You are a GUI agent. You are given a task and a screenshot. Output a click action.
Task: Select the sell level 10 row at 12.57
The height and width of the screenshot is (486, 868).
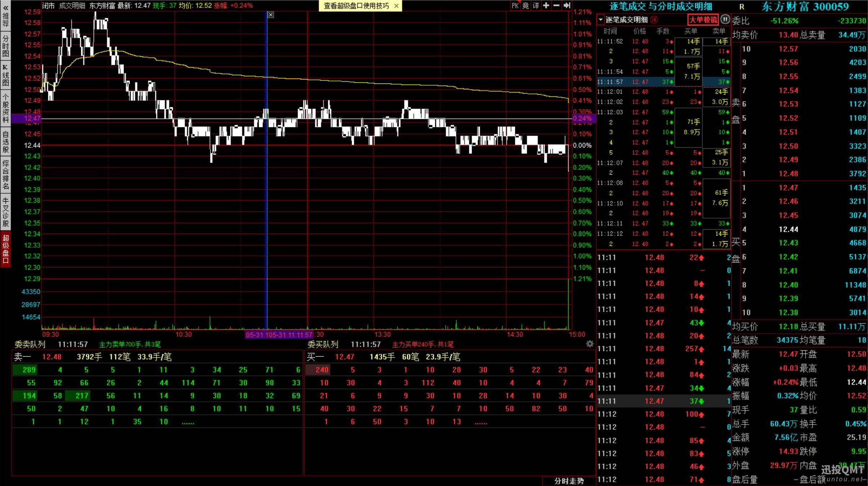click(804, 49)
